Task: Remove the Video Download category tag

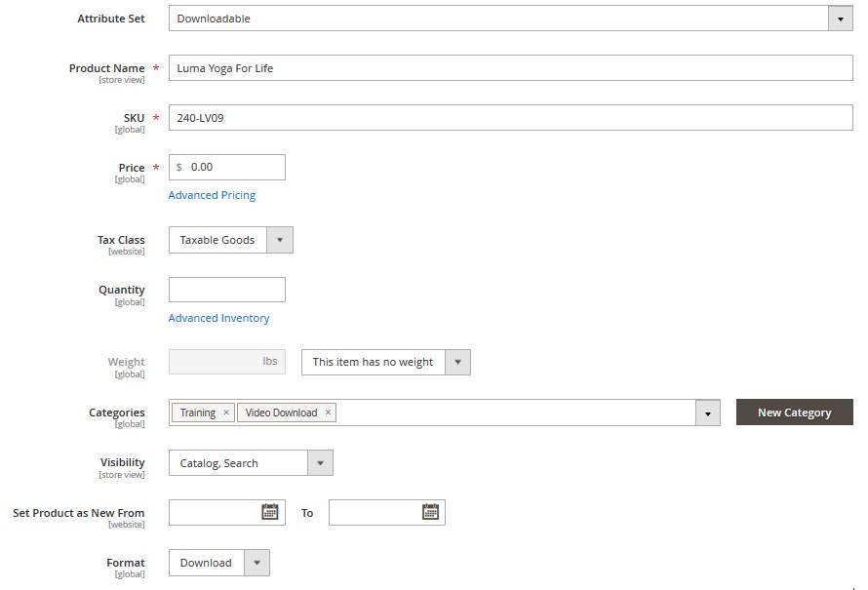Action: pyautogui.click(x=328, y=413)
